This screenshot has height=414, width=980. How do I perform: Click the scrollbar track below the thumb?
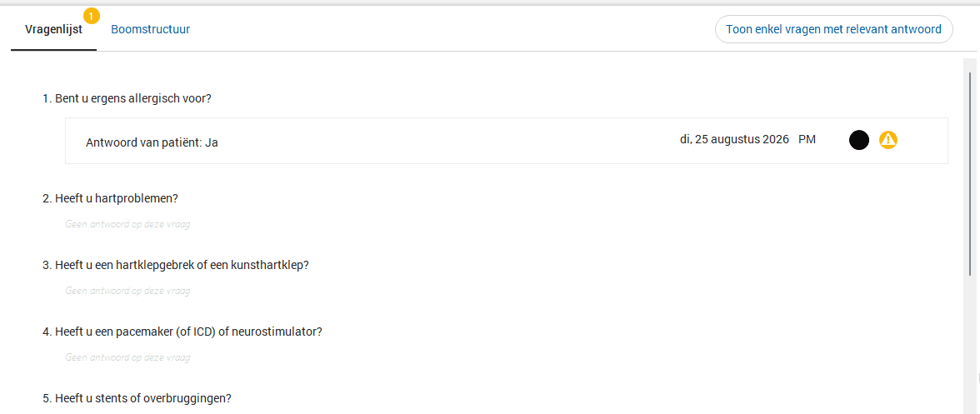coord(969,345)
